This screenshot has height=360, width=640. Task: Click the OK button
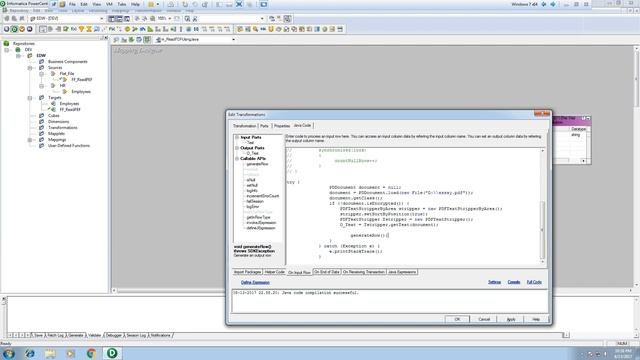pos(457,319)
